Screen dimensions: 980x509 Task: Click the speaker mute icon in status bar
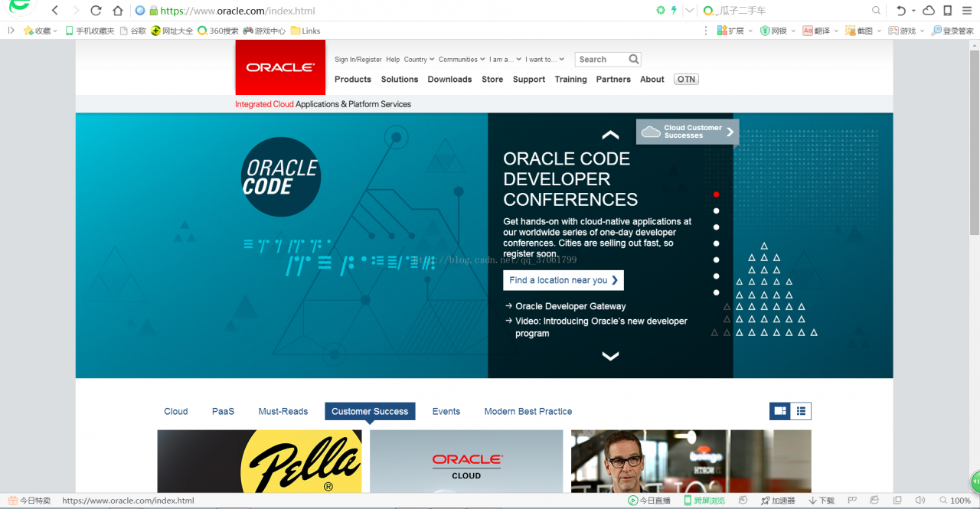pos(920,501)
